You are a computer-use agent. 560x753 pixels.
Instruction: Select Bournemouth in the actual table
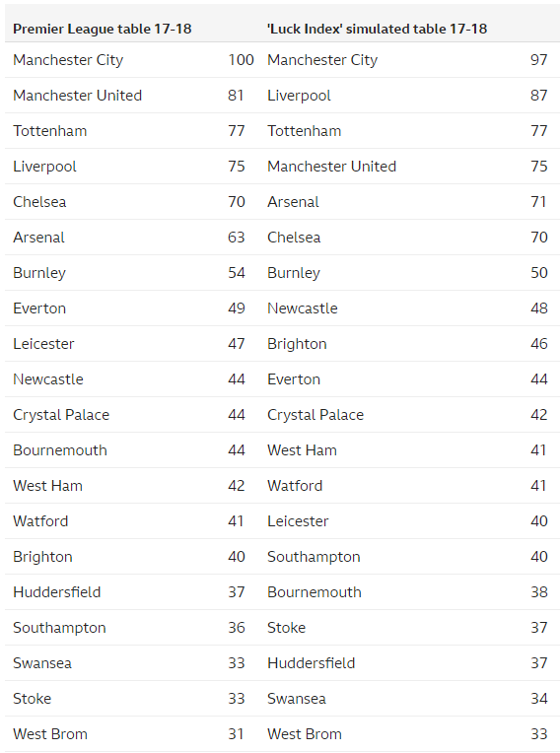point(60,450)
